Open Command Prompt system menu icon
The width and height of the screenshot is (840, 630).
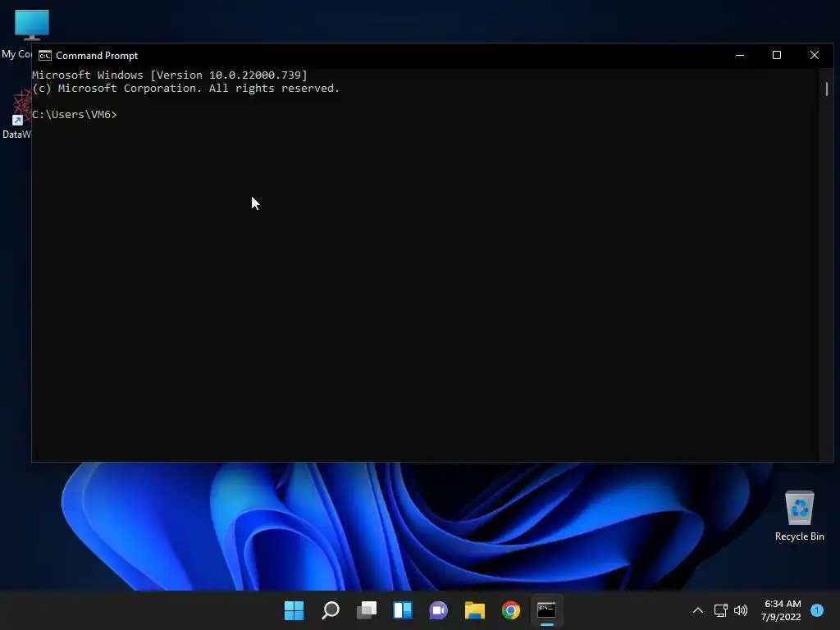[x=45, y=56]
